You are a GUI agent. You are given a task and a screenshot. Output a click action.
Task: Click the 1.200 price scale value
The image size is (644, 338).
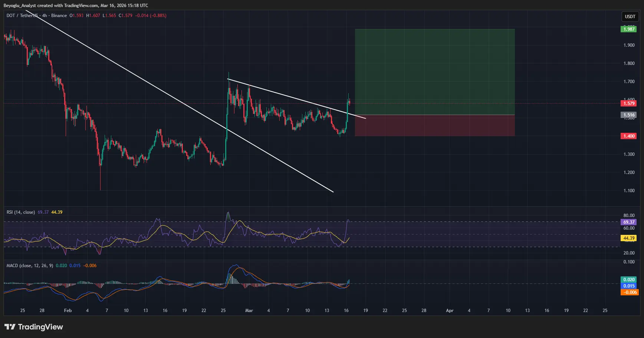point(629,173)
